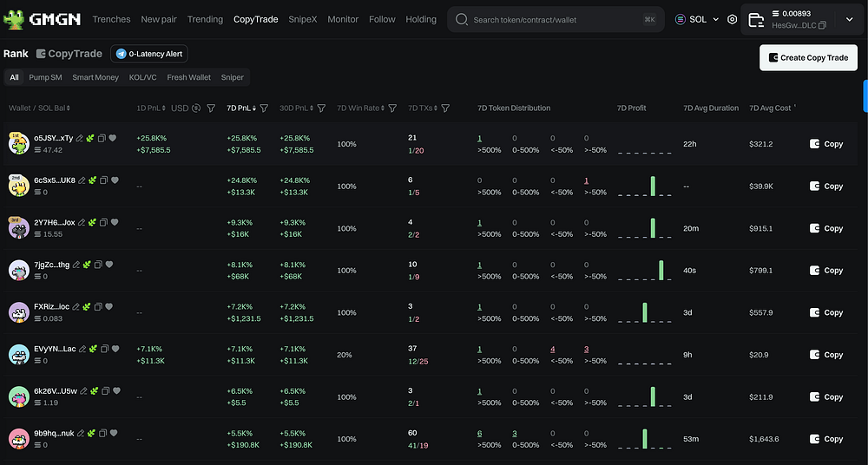Copy address icon for 2Y7H6...Jox wallet

click(103, 222)
